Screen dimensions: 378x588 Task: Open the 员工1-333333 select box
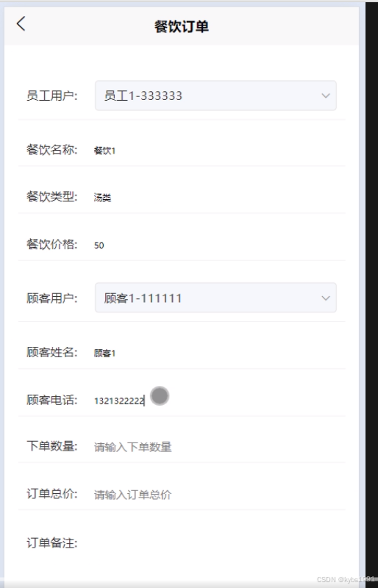pyautogui.click(x=215, y=96)
